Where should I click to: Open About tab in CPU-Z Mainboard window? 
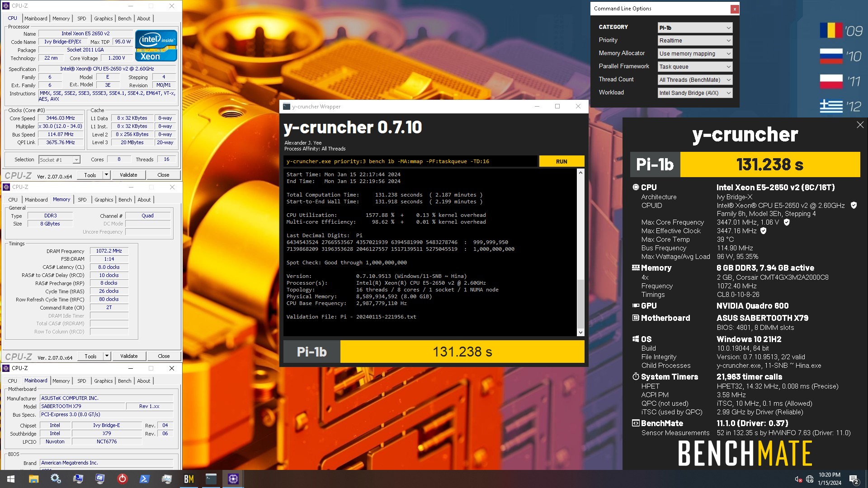point(144,381)
